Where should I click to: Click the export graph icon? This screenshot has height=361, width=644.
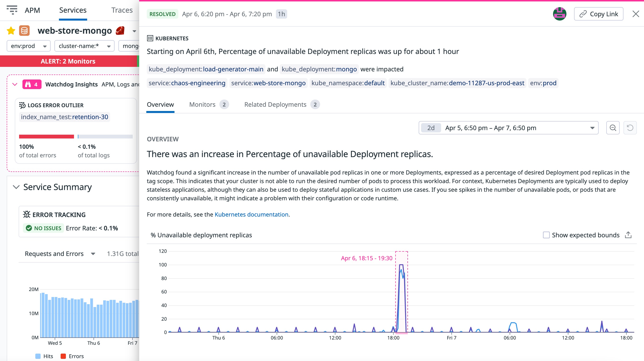pyautogui.click(x=628, y=235)
